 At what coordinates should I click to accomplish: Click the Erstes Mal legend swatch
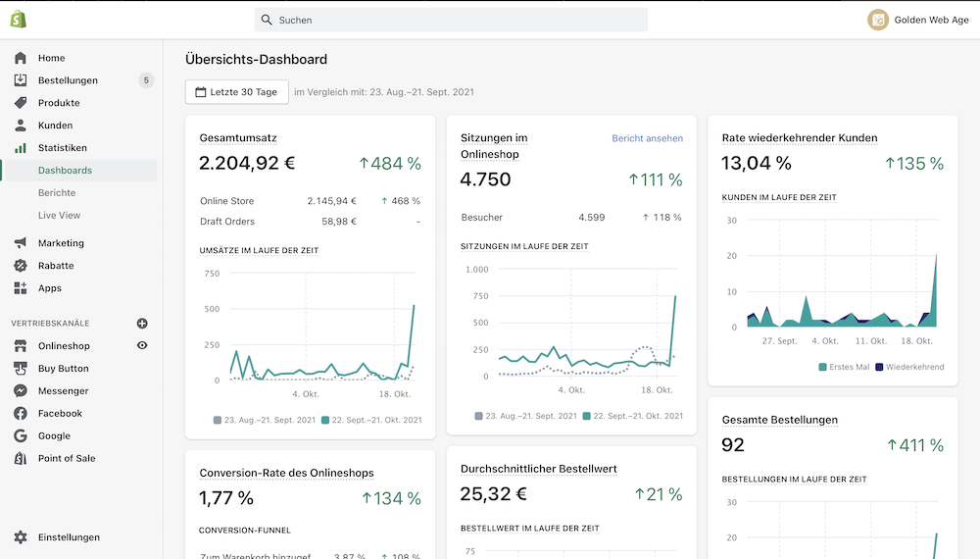pos(822,367)
